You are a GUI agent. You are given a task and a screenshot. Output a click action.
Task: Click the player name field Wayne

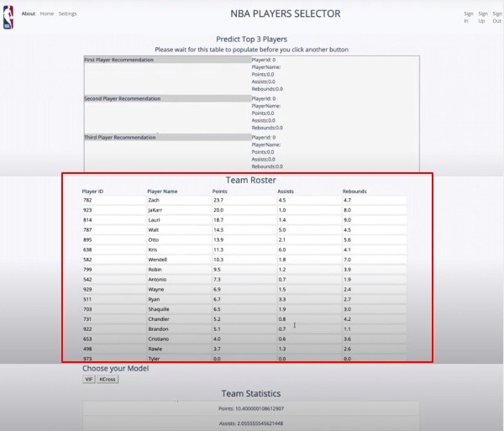179,290
